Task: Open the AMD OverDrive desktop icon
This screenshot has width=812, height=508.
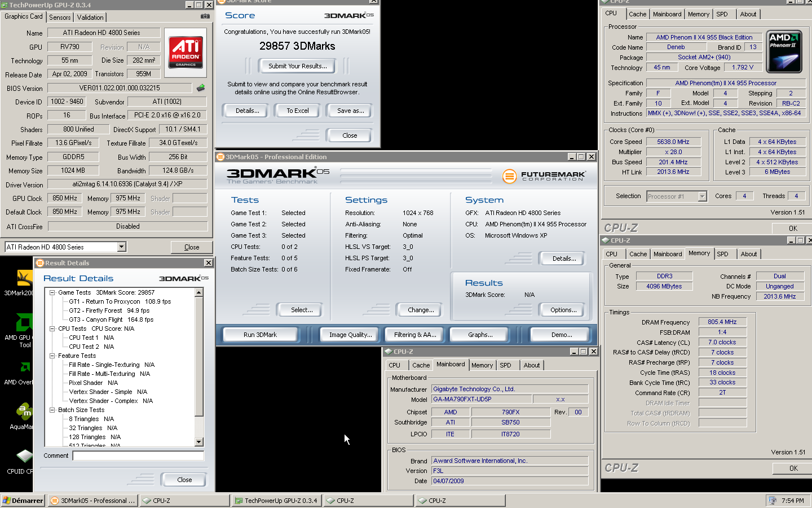Action: (x=24, y=367)
